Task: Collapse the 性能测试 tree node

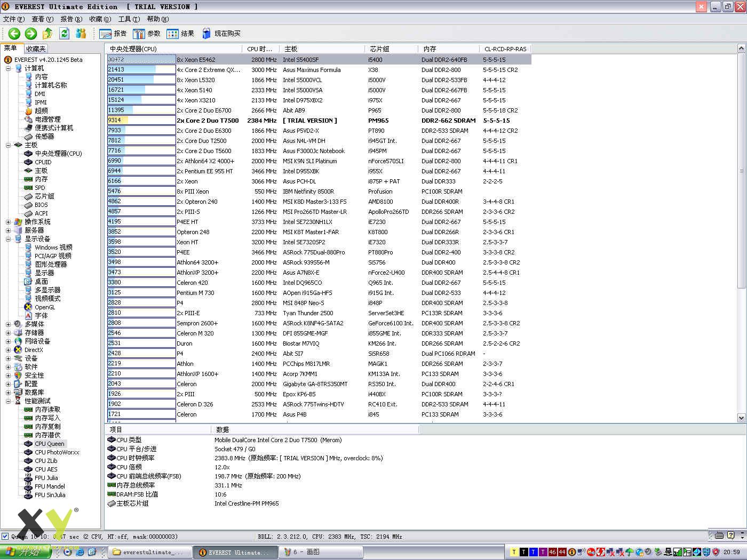Action: point(8,401)
